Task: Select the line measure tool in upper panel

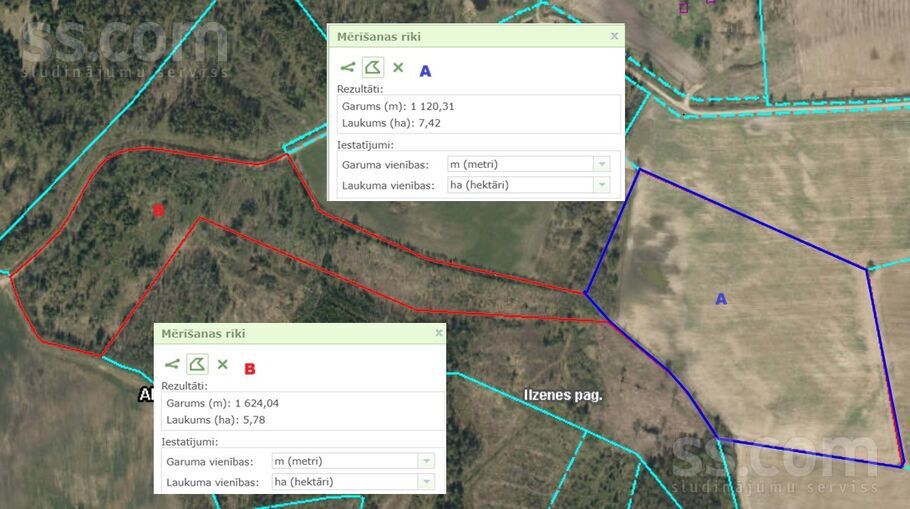Action: [x=347, y=68]
